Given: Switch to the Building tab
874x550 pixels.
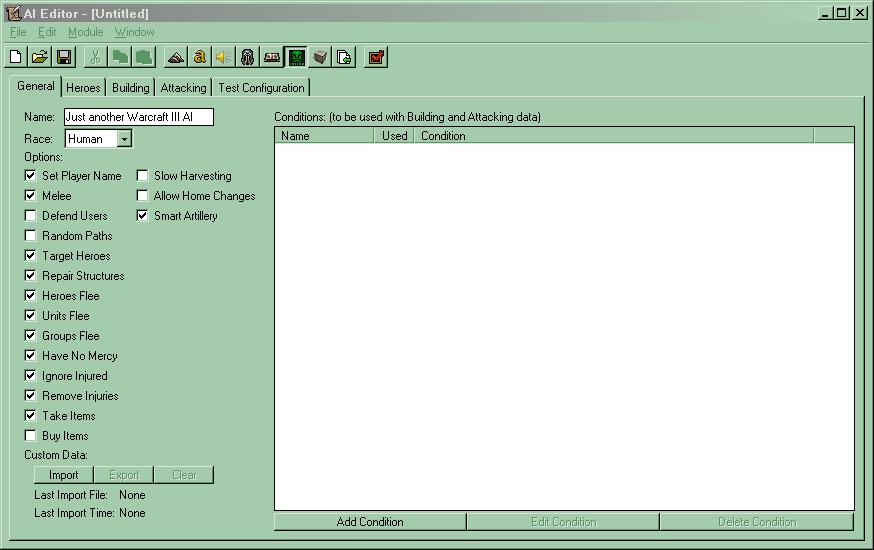Looking at the screenshot, I should pyautogui.click(x=130, y=88).
